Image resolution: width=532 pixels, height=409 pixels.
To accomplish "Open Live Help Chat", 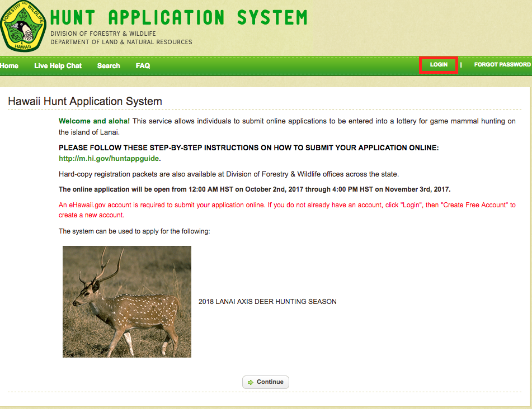I will click(x=58, y=66).
